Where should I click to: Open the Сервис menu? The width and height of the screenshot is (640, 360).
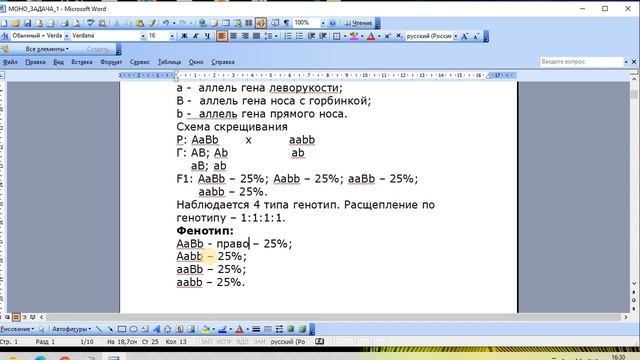[140, 62]
